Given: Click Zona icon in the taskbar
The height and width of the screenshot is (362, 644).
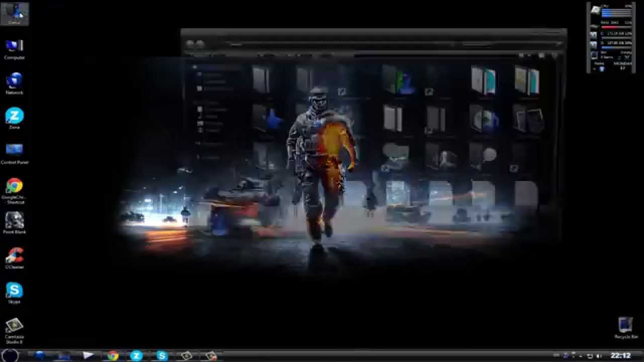Looking at the screenshot, I should coord(136,355).
